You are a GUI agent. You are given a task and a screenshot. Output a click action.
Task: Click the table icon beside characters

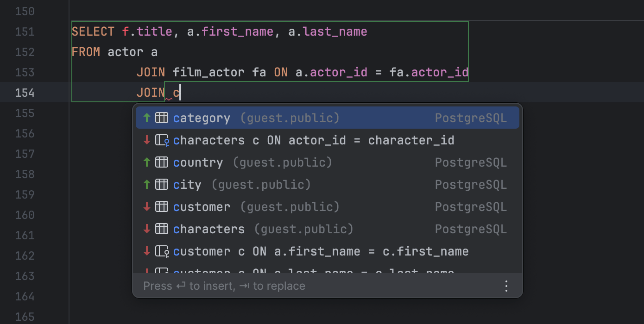point(162,229)
